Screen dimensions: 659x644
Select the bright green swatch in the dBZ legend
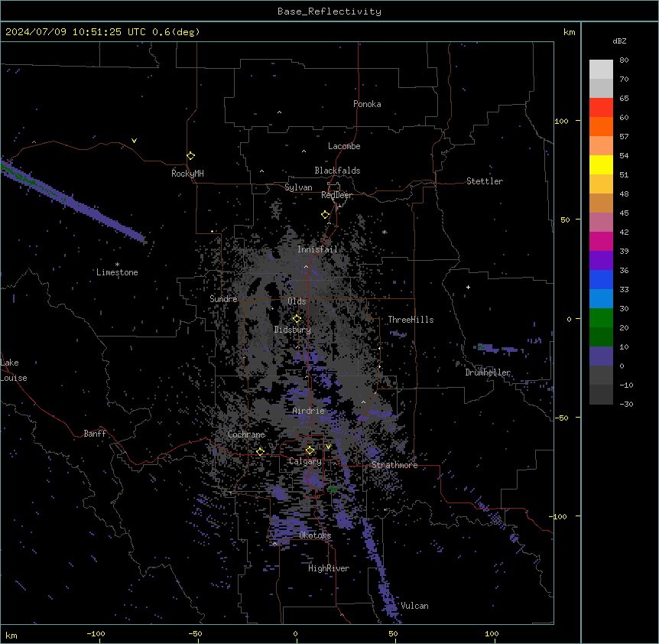tap(601, 318)
